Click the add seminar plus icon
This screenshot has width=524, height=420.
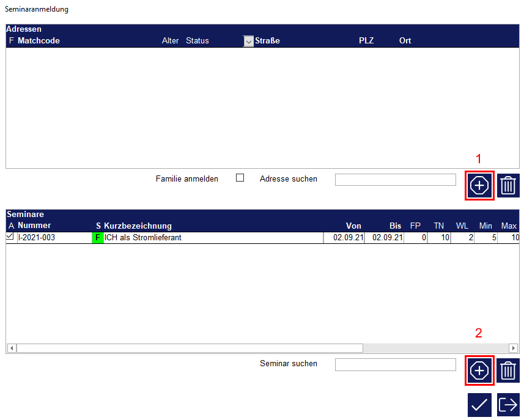[x=479, y=370]
